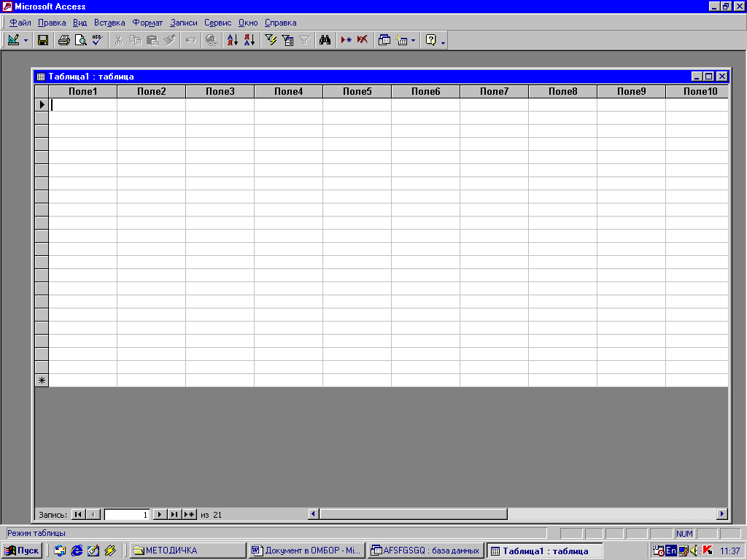Select the Поле5 column header
Viewport: 747px width, 560px height.
[x=357, y=91]
